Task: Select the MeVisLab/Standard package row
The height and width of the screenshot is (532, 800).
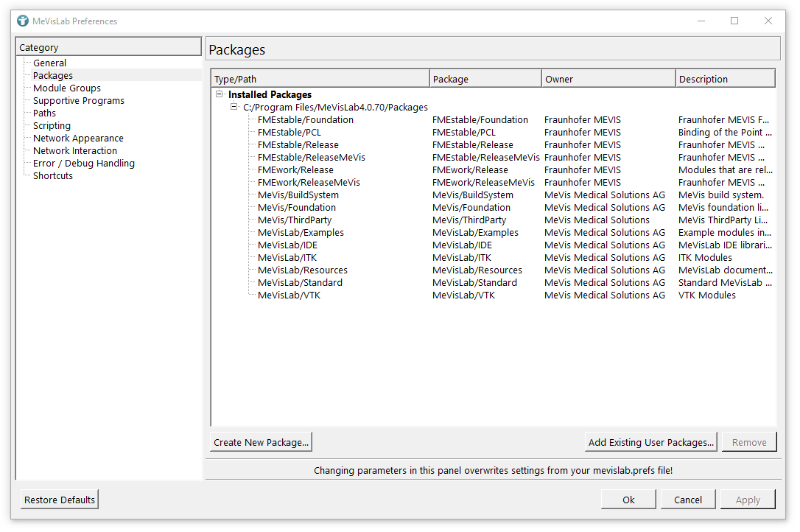Action: point(300,283)
